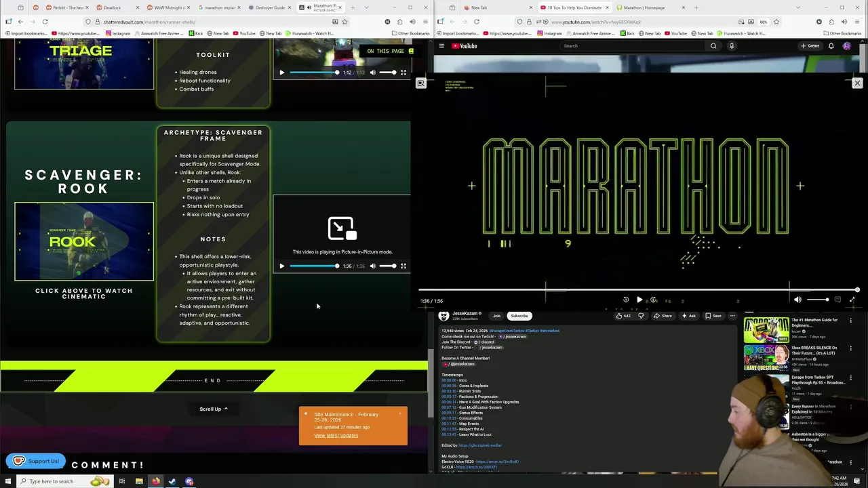Viewport: 868px width, 488px height.
Task: Fullscreen the Triage video player
Action: (403, 73)
